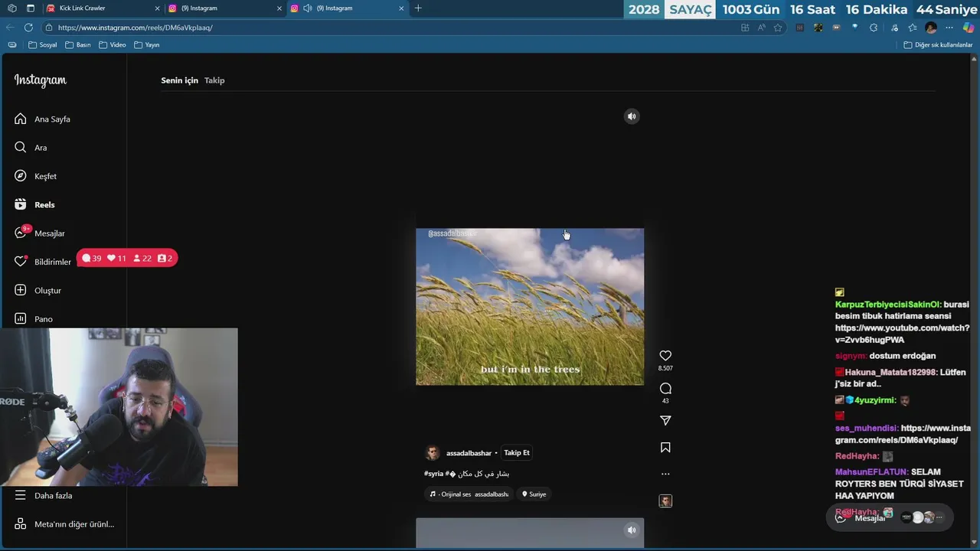Viewport: 980px width, 551px height.
Task: Open the read aloud icon in address bar
Action: (x=762, y=28)
